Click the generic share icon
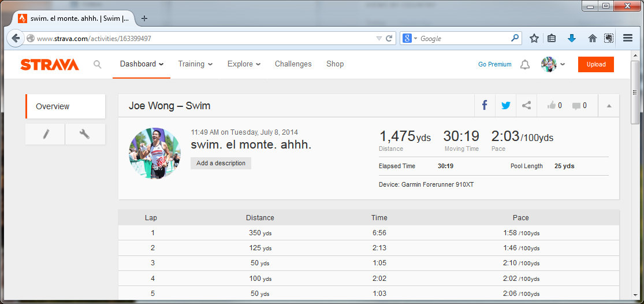644x304 pixels. pos(526,105)
